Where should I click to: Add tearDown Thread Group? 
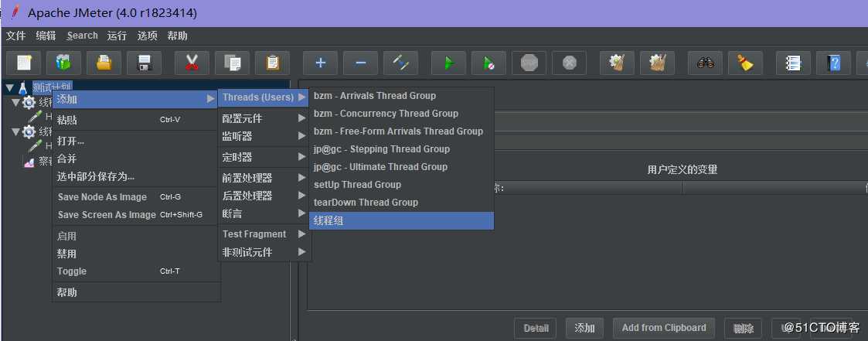coord(401,202)
